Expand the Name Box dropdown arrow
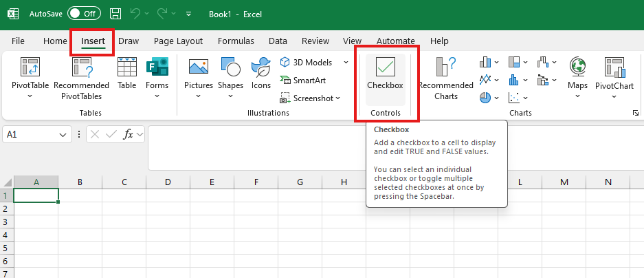This screenshot has width=644, height=278. (x=64, y=135)
